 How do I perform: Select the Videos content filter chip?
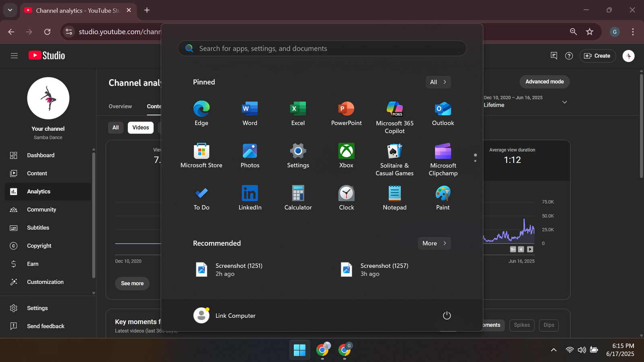tap(140, 128)
